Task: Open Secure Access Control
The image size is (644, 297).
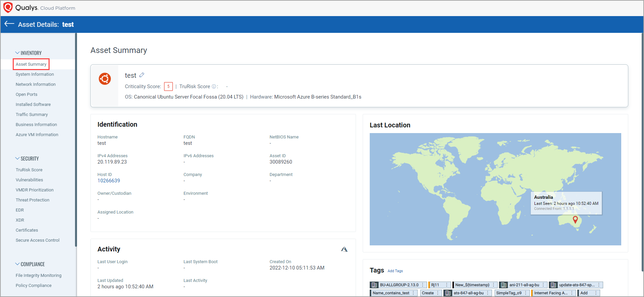Action: (x=38, y=240)
